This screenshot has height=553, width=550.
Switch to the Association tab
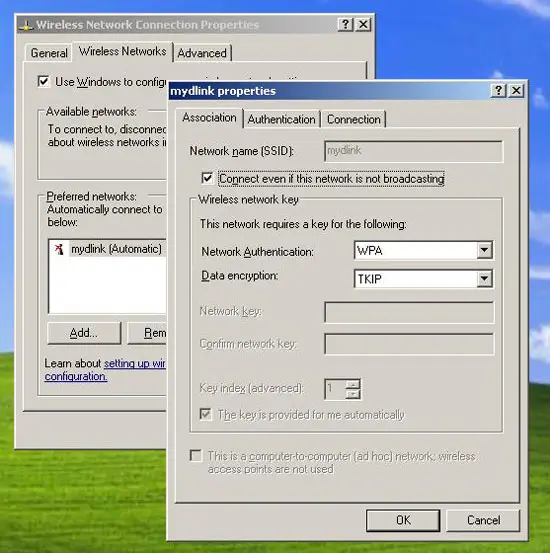[210, 118]
